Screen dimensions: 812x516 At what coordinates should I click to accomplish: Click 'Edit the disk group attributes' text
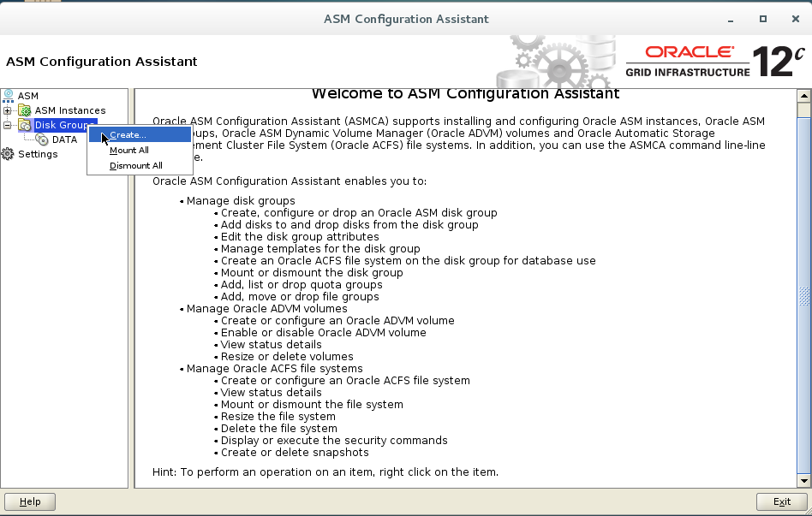[300, 236]
